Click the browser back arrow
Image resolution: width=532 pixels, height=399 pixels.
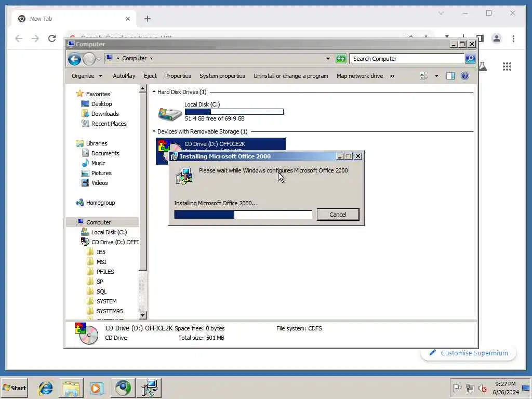point(19,38)
